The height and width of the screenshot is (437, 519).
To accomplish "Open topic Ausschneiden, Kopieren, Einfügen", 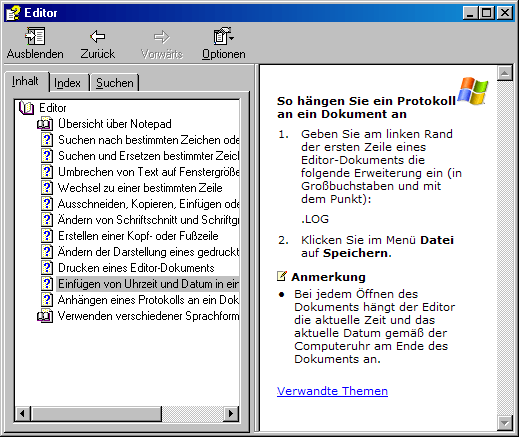I will tap(148, 204).
